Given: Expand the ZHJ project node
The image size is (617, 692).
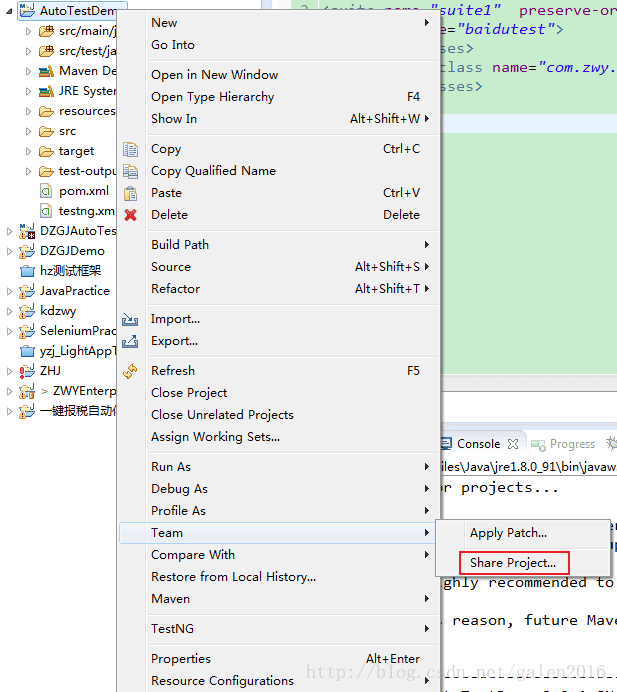Looking at the screenshot, I should coord(9,371).
